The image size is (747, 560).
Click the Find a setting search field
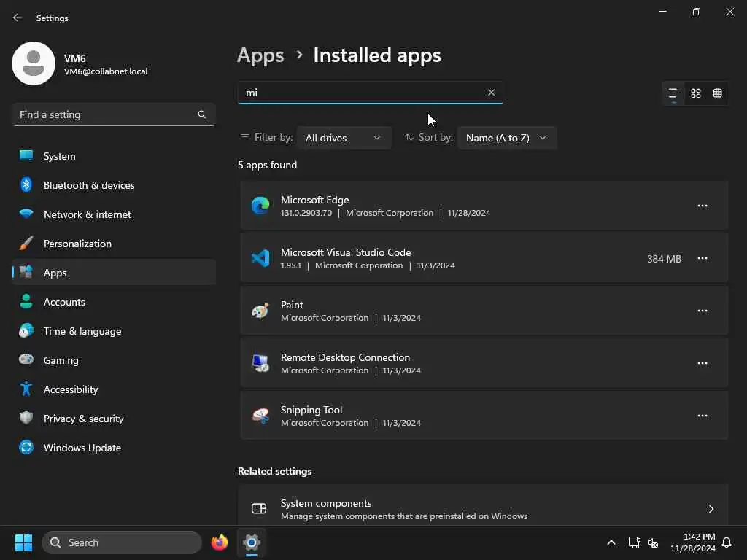[x=106, y=114]
